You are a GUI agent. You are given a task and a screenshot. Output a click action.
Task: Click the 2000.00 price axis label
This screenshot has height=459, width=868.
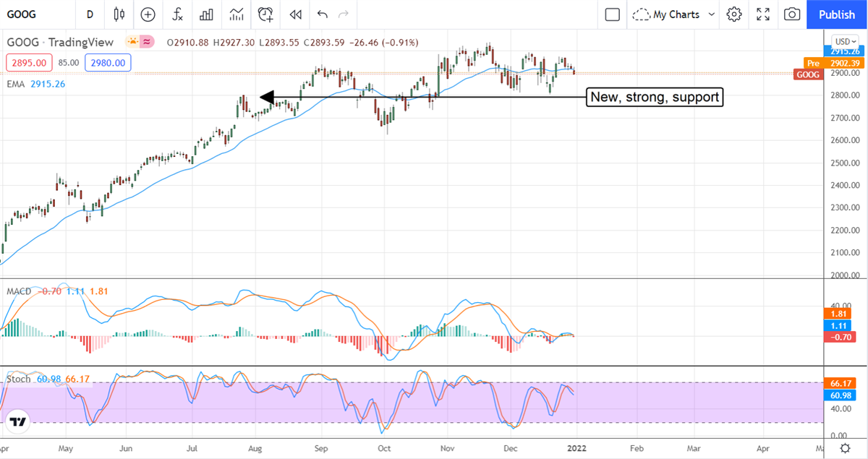pyautogui.click(x=844, y=275)
